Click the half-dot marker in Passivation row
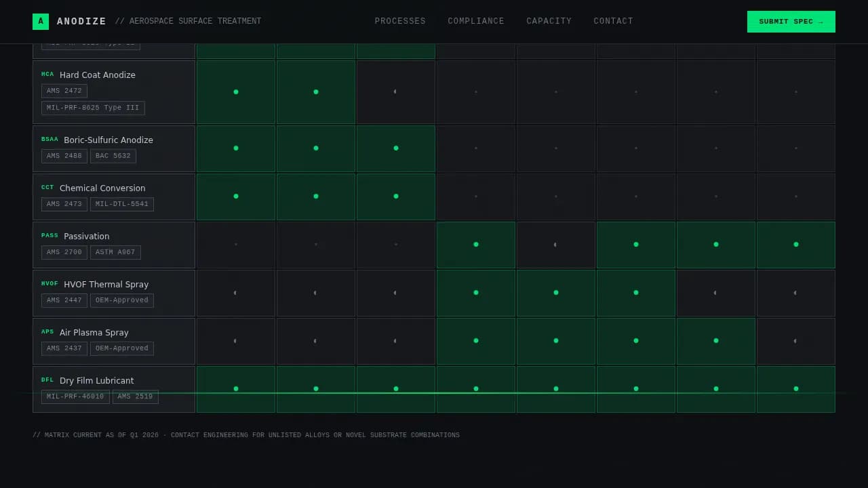The width and height of the screenshot is (868, 488). pos(555,245)
